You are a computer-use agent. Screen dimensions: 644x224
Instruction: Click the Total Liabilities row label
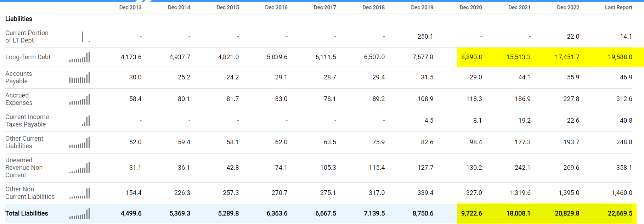[27, 213]
